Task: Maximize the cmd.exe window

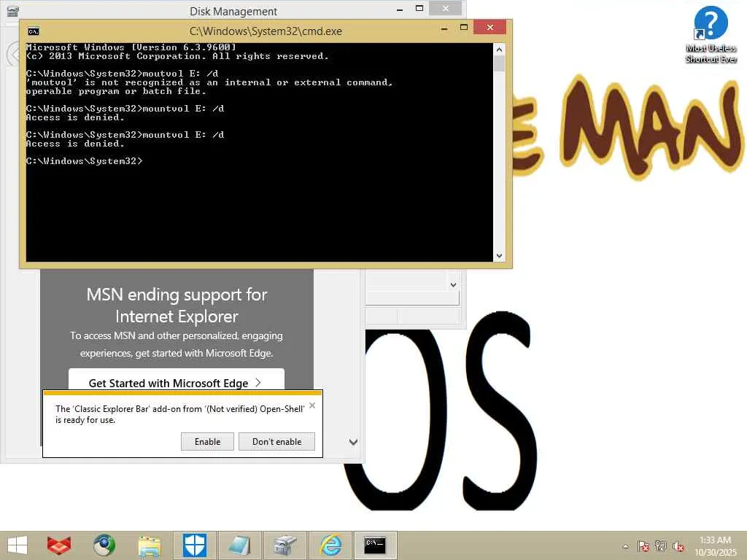Action: coord(463,28)
